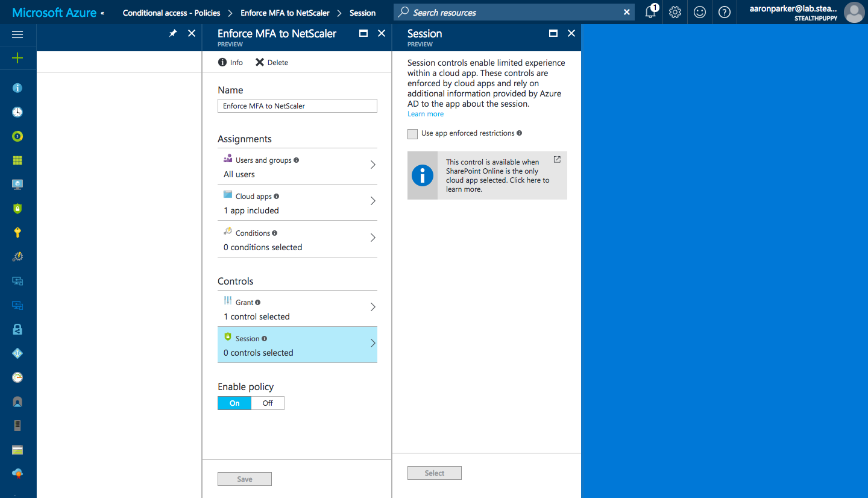Open the clock Recent icon in sidebar

coord(17,112)
